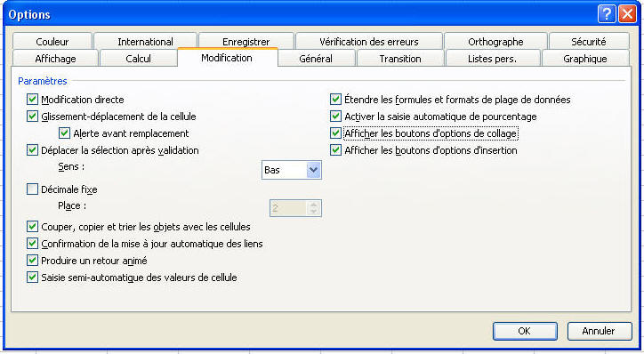The width and height of the screenshot is (644, 354).
Task: Click inside the Place number field
Action: (288, 208)
